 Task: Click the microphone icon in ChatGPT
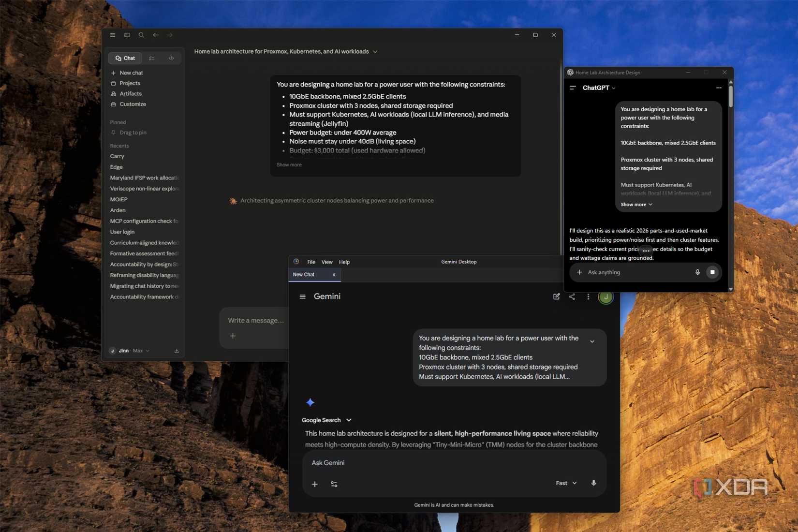coord(697,272)
